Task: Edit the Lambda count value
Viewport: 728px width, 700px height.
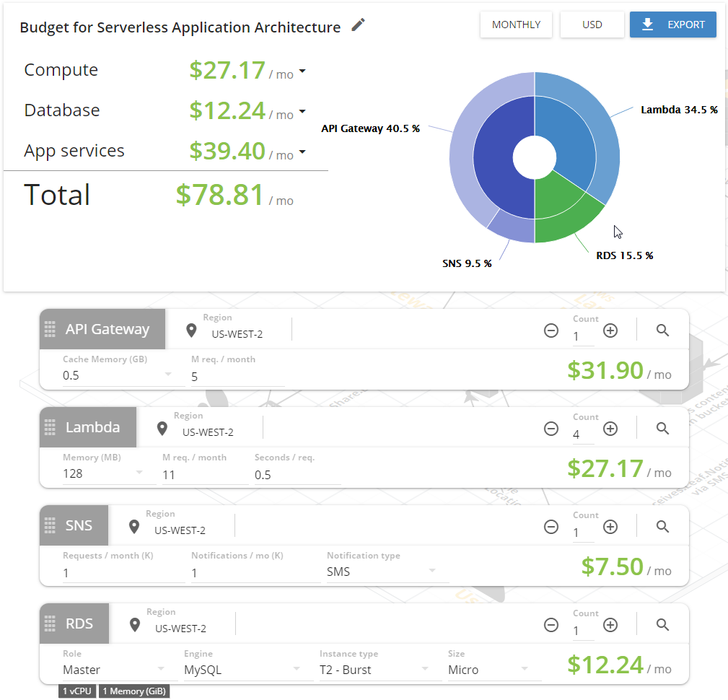Action: point(583,434)
